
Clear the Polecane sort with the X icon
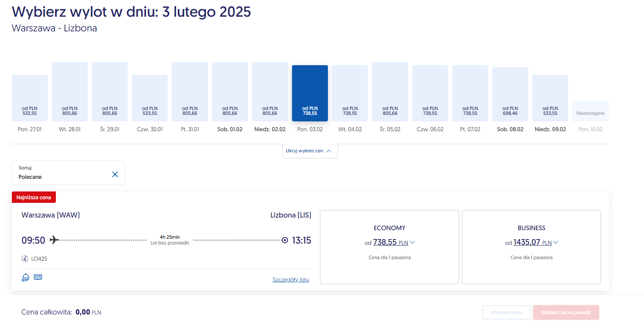[115, 174]
